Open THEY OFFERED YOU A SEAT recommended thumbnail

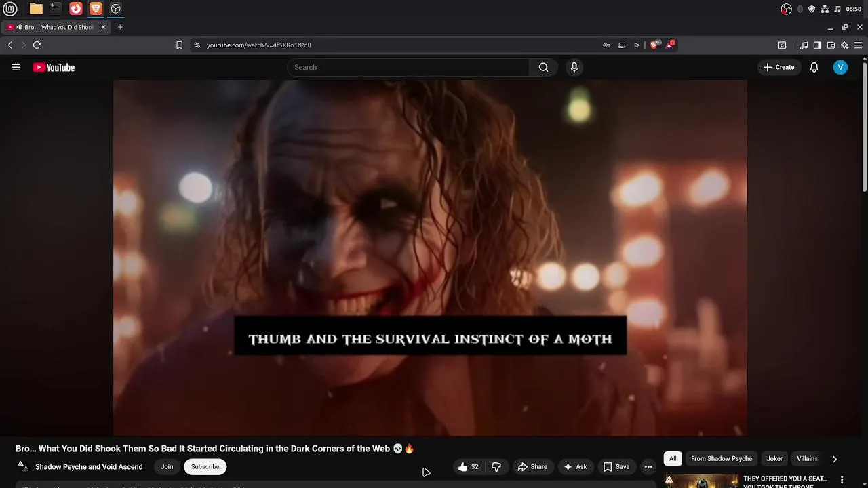pyautogui.click(x=701, y=481)
